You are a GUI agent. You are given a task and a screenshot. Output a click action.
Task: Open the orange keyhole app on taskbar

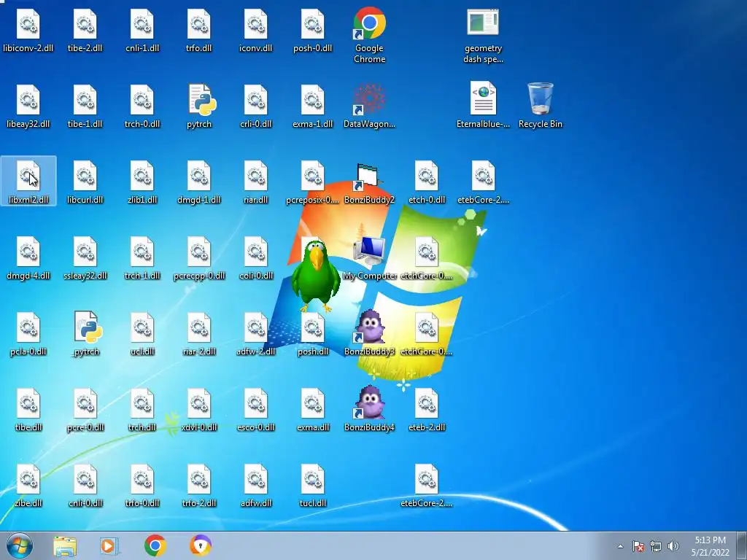(201, 545)
